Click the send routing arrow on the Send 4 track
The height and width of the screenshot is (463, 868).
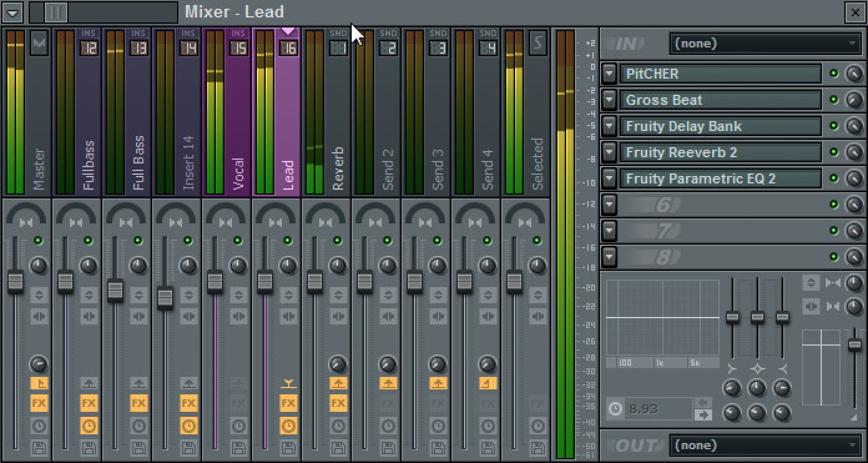pos(488,383)
